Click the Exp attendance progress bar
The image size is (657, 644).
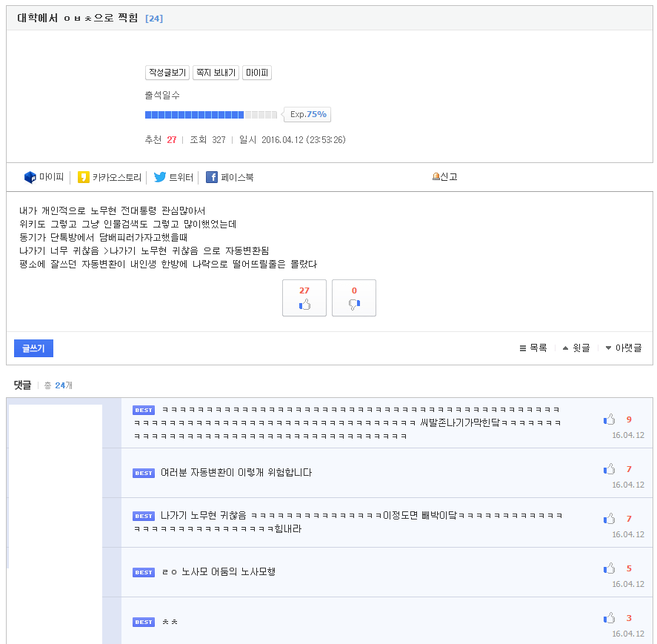210,115
